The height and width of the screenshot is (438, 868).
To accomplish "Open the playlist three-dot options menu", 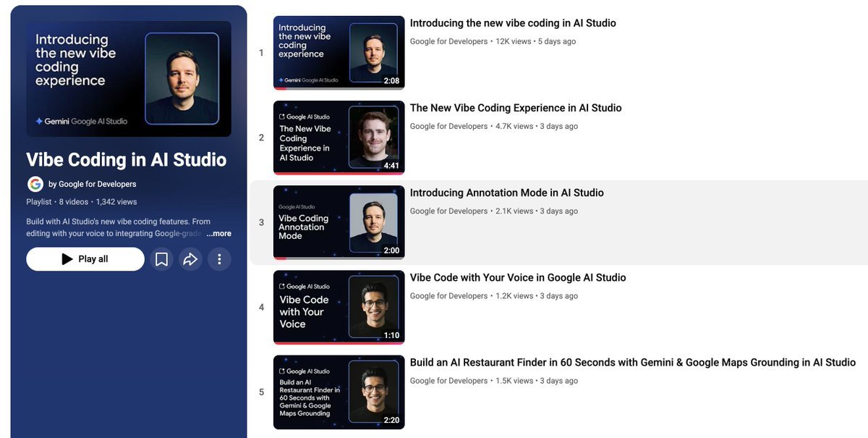I will [x=219, y=258].
